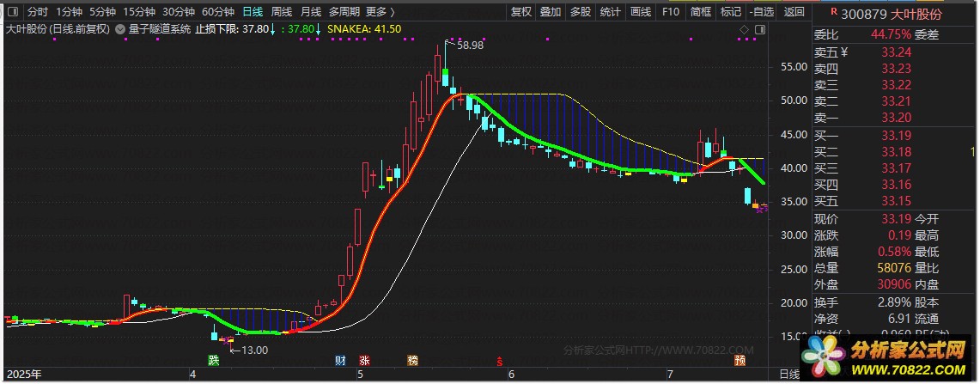The width and height of the screenshot is (980, 384).
Task: Toggle the left panel icon beside 分时
Action: coord(13,11)
